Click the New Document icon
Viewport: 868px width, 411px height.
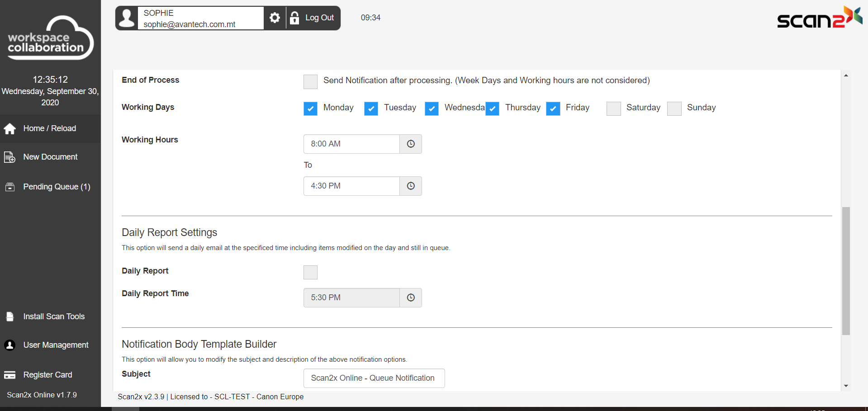pos(9,157)
